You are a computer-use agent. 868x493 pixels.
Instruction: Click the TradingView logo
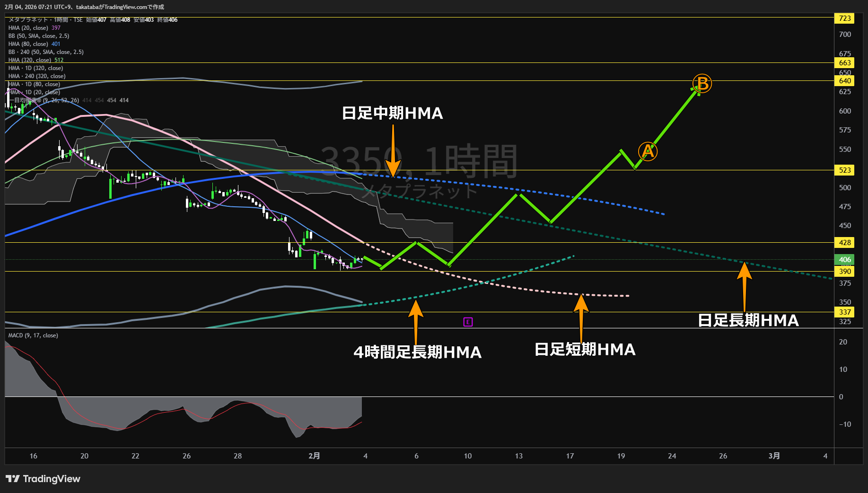(x=43, y=479)
